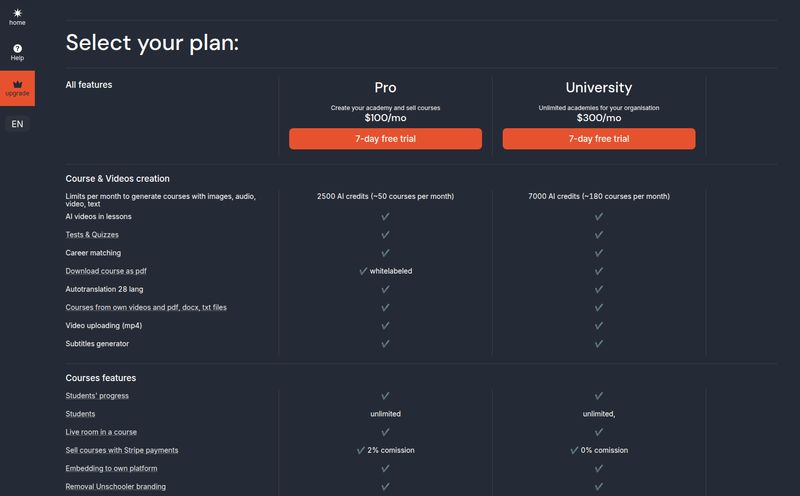The height and width of the screenshot is (496, 800).
Task: Click Pro 2% comission checkmark
Action: click(x=361, y=450)
